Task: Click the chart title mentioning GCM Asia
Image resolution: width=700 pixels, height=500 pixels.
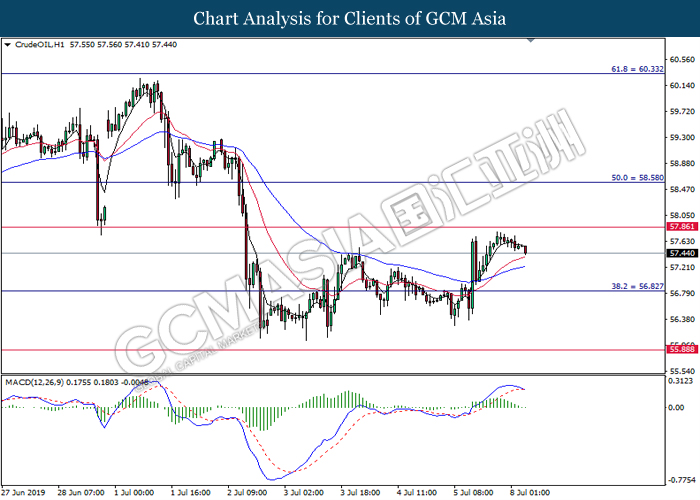Action: 350,18
